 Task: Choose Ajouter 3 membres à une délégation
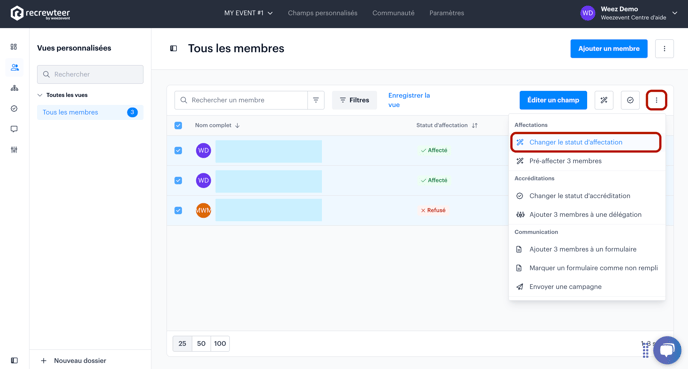(x=587, y=215)
